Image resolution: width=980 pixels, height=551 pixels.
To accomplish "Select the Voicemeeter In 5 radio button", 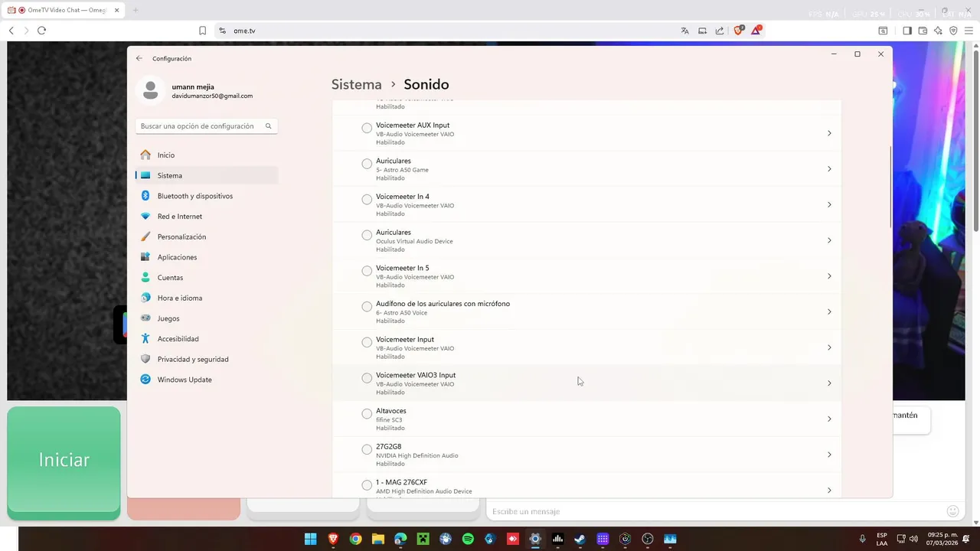I will [367, 271].
